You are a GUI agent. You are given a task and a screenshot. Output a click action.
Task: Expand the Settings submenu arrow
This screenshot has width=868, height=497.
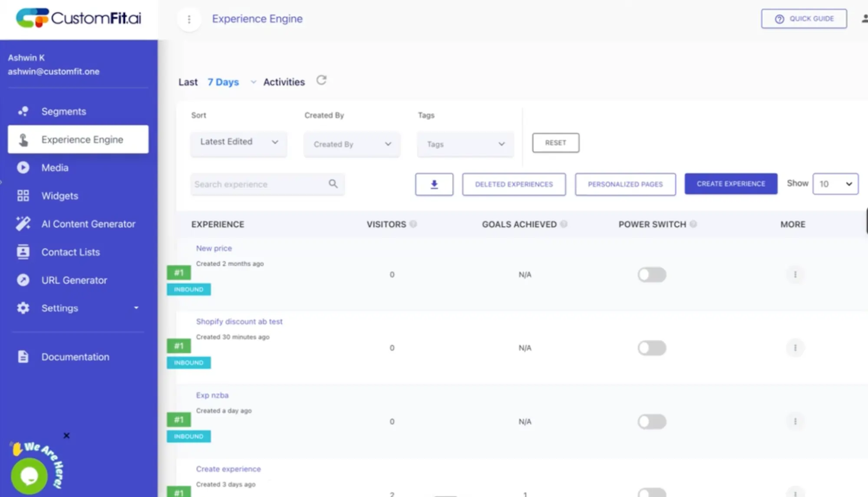point(136,308)
